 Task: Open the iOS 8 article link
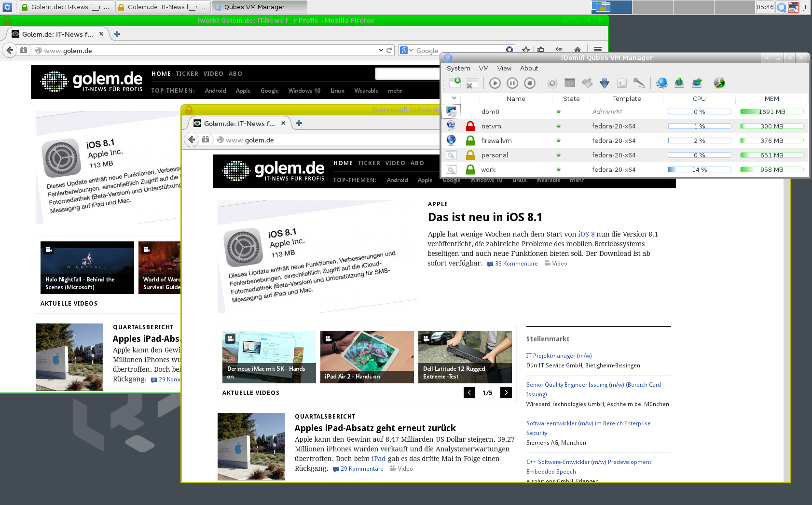[585, 234]
